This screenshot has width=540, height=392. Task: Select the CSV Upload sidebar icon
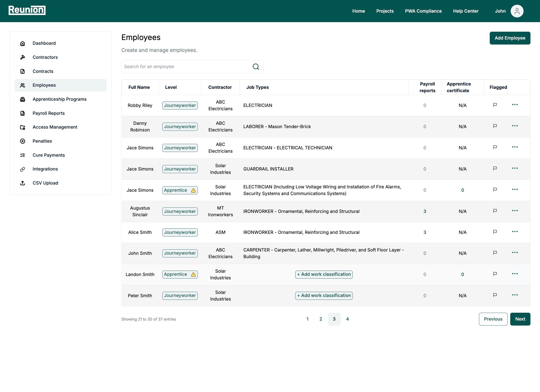[x=22, y=183]
